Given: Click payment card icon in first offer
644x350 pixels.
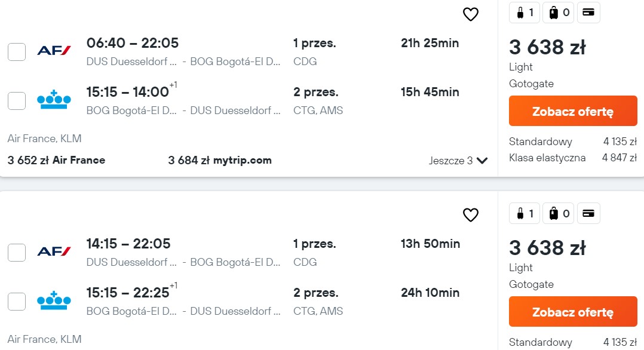Looking at the screenshot, I should pyautogui.click(x=588, y=13).
